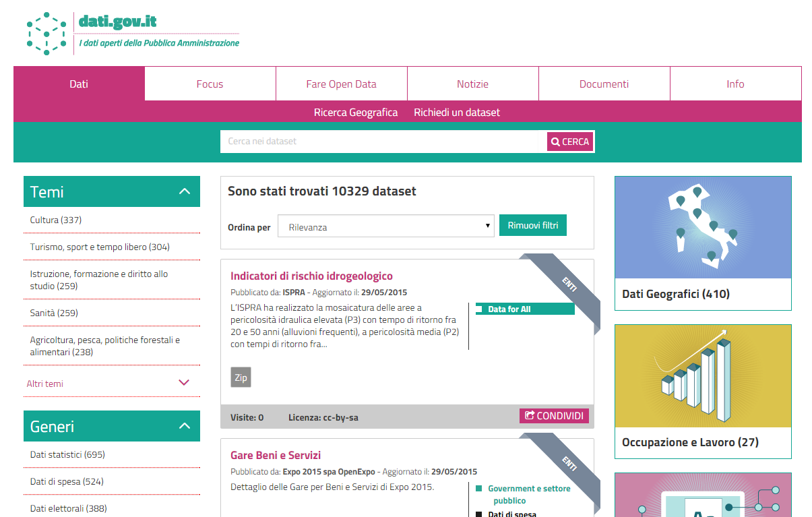Image resolution: width=812 pixels, height=517 pixels.
Task: Filter by Sanità (259)
Action: pos(54,313)
